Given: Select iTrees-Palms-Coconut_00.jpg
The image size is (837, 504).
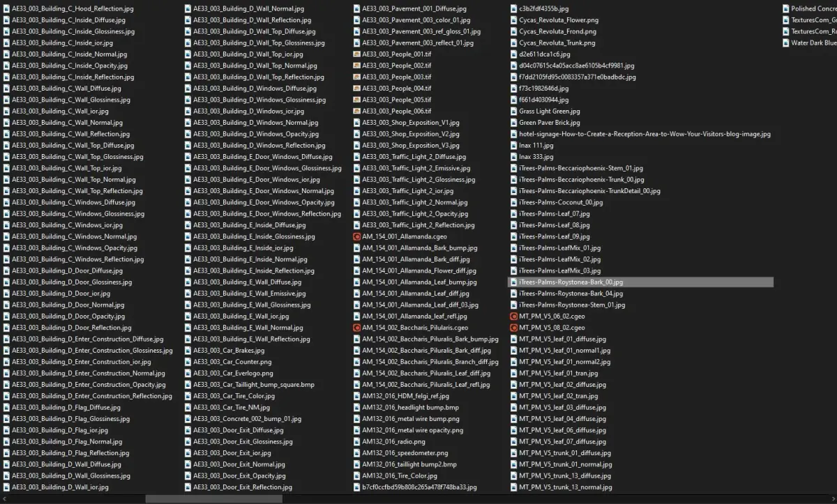Looking at the screenshot, I should tap(561, 202).
